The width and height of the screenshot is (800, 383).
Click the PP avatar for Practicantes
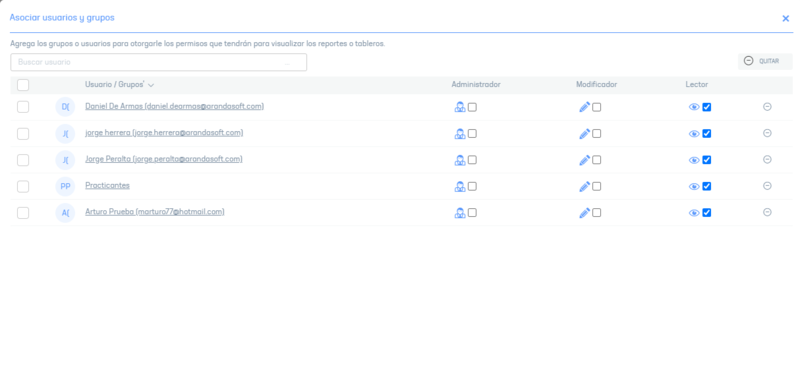pos(65,187)
